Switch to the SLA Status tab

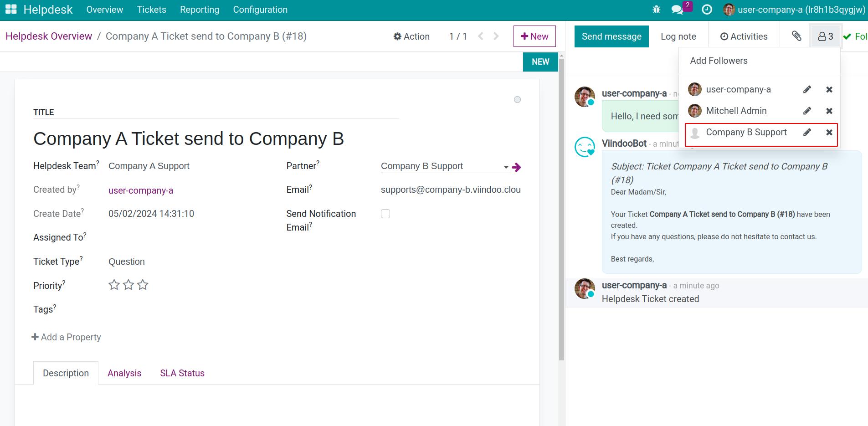pos(182,373)
